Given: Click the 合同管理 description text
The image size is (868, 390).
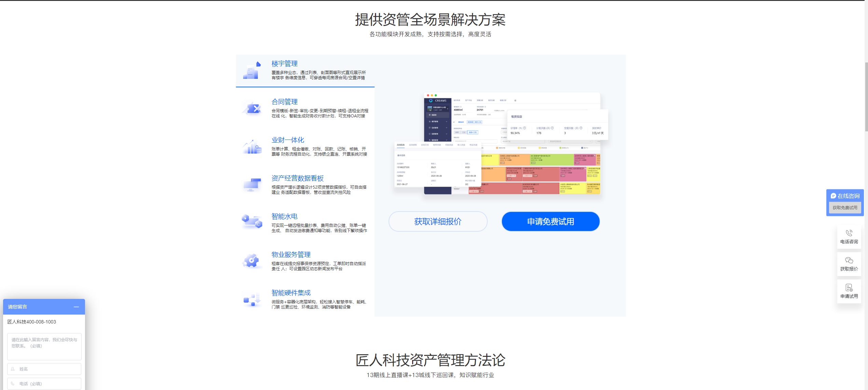Looking at the screenshot, I should coord(320,113).
